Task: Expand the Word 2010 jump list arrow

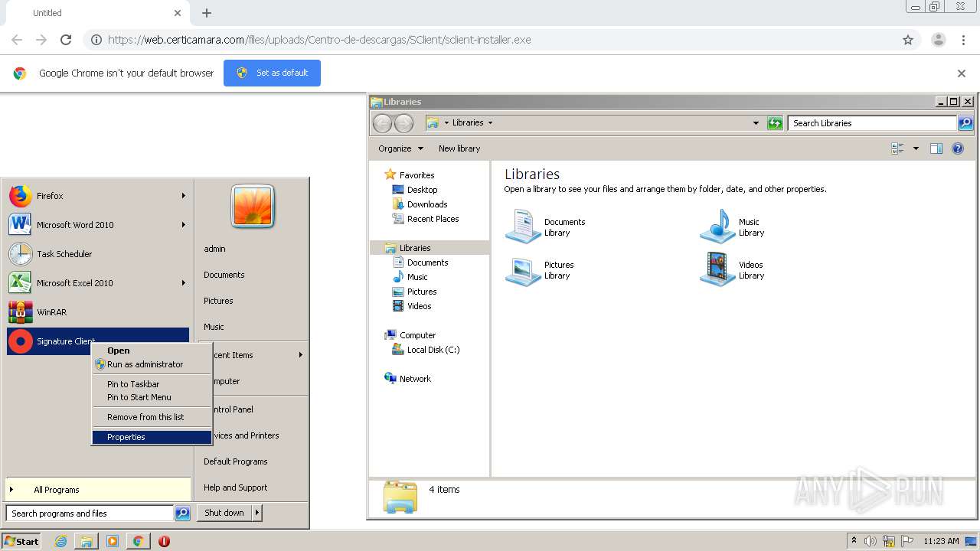Action: pyautogui.click(x=184, y=225)
